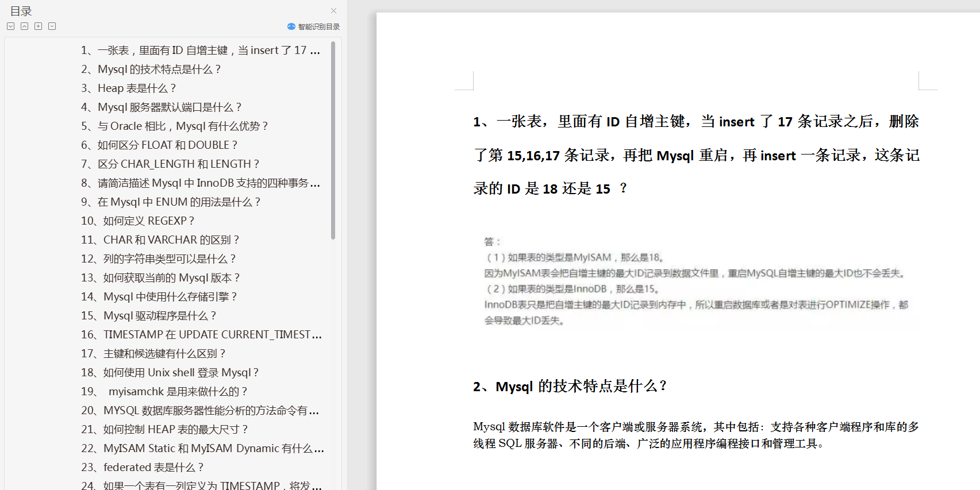Open entry 20 about MYSQL 数据库服务器性能分析
Screen dimensions: 980x490
tap(200, 411)
